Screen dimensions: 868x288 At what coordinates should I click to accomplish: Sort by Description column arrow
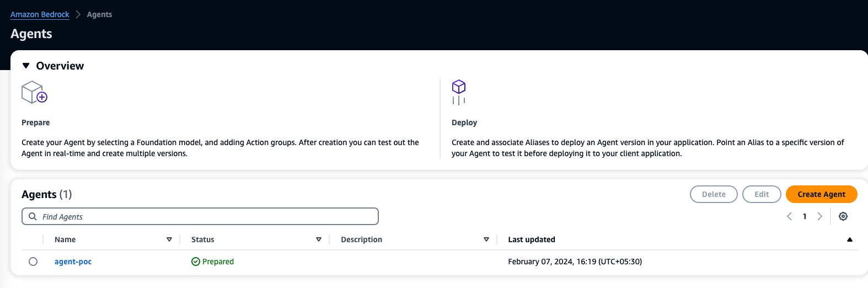click(486, 239)
